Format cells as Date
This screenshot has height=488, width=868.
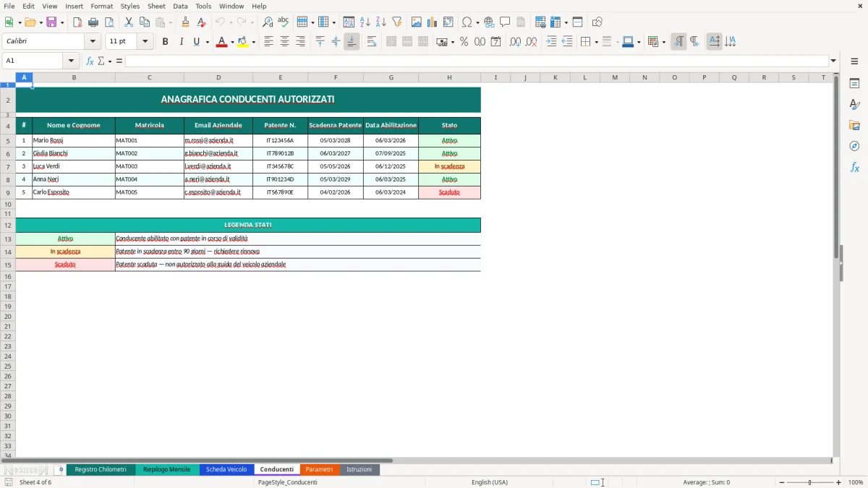coord(495,42)
